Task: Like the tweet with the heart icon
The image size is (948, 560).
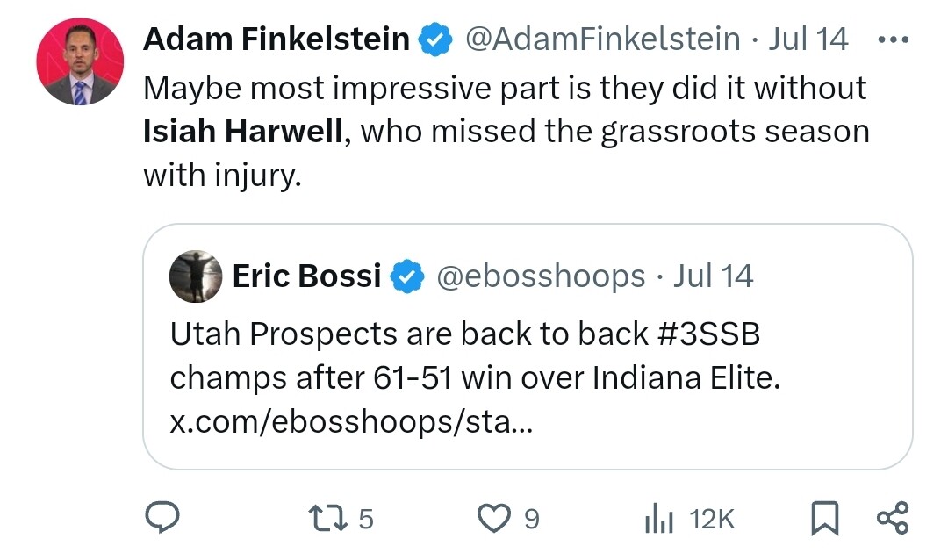Action: [x=494, y=518]
